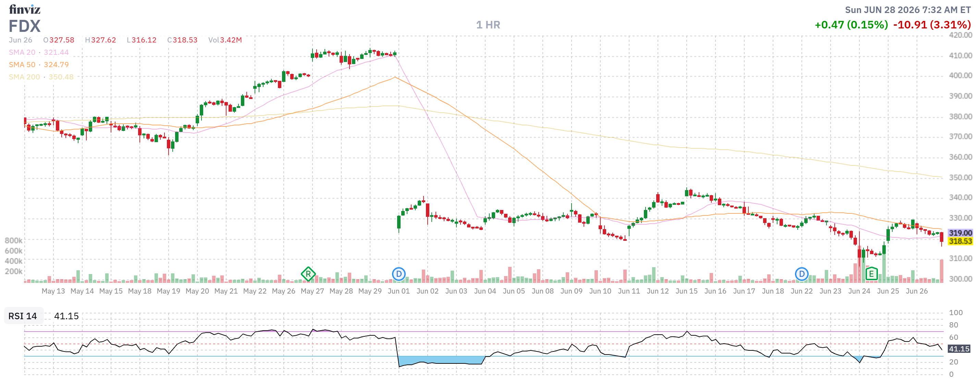Screen dimensions: 980x385
Task: Click the 'May 27' date axis label
Action: (313, 291)
